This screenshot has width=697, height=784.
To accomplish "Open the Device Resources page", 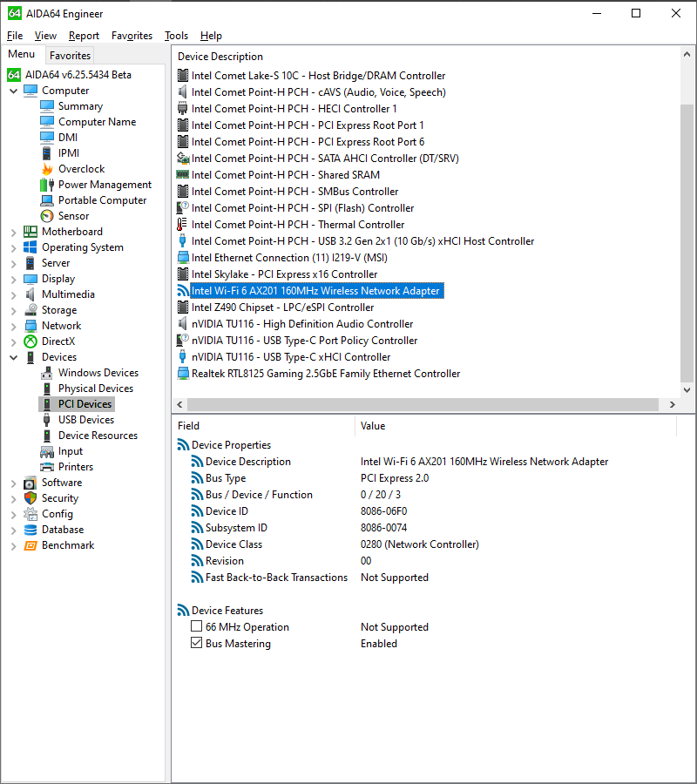I will [98, 436].
